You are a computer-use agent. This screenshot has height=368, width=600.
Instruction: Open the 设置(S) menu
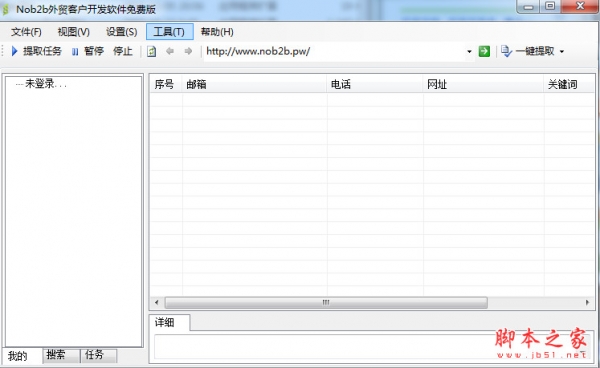(122, 32)
